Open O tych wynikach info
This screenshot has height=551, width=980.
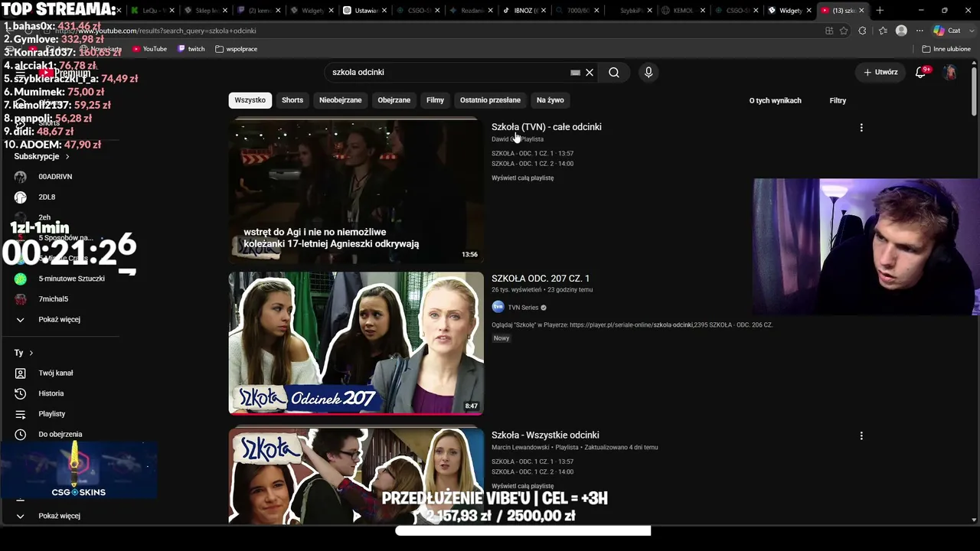coord(775,100)
